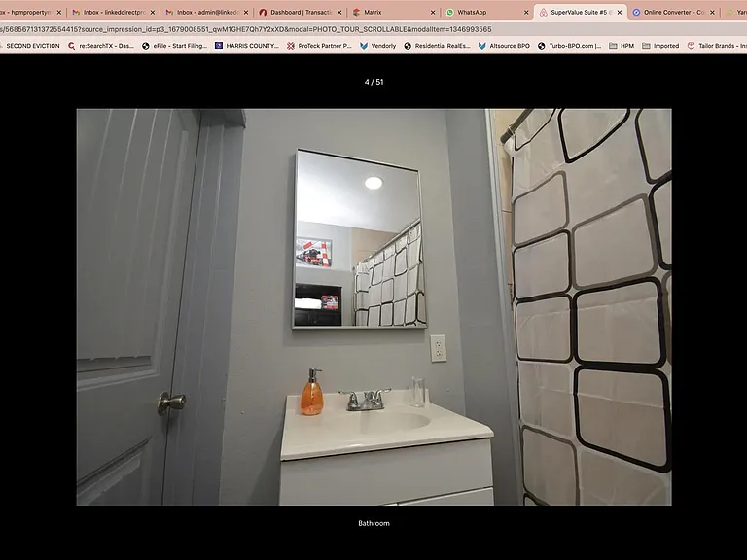Close the Inbox - linkeddirectpro tab
This screenshot has height=560, width=747.
pos(153,13)
